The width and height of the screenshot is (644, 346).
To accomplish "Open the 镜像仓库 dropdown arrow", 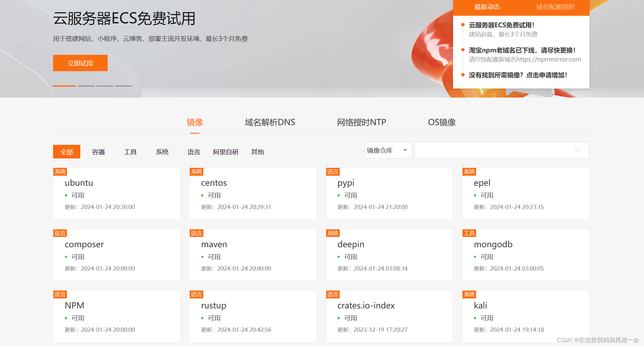I will click(405, 150).
